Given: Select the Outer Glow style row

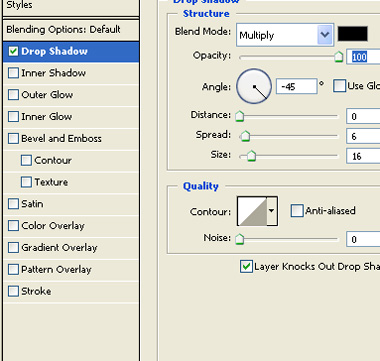Looking at the screenshot, I should (71, 95).
